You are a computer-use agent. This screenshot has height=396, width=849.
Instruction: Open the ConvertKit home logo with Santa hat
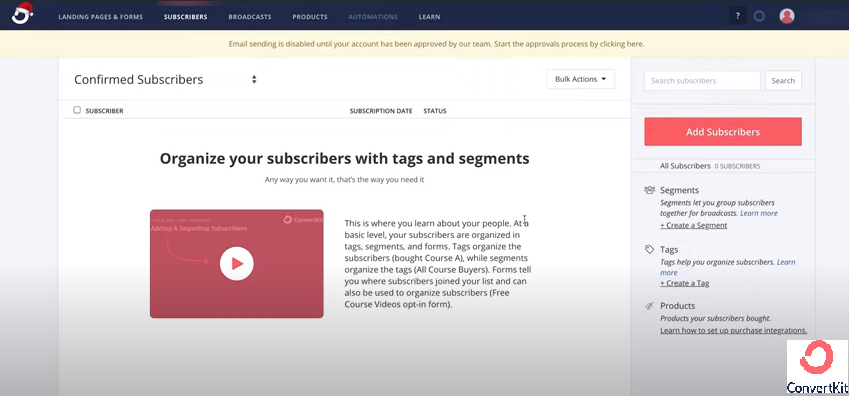click(x=22, y=14)
